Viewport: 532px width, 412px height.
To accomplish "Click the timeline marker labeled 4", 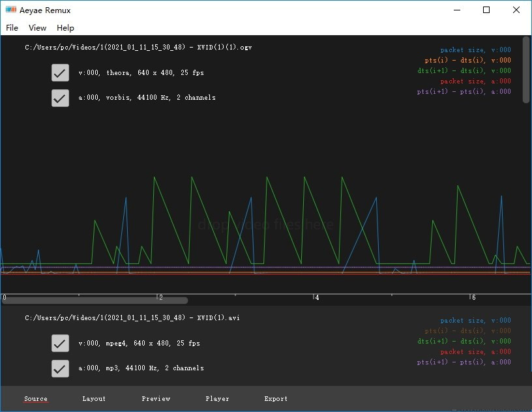I will coord(317,297).
